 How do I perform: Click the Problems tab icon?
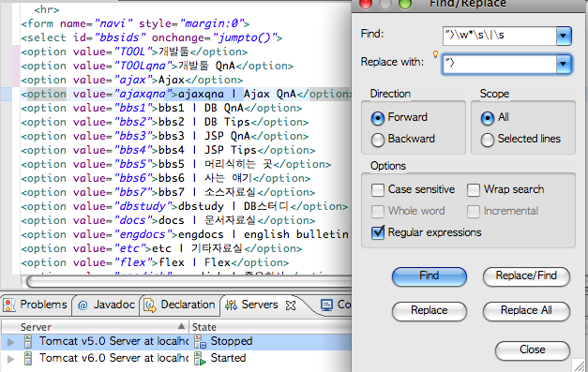coord(9,305)
